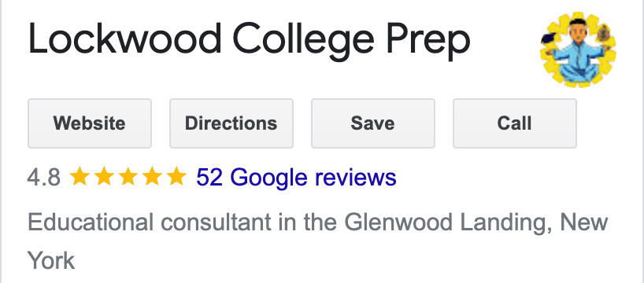The height and width of the screenshot is (283, 644).
Task: Save this business listing
Action: pyautogui.click(x=373, y=123)
